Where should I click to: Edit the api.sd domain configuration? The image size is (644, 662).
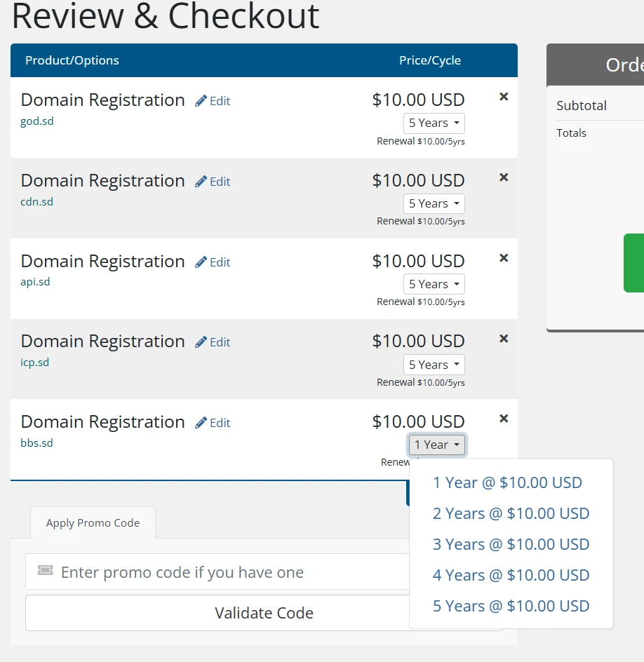pos(213,262)
